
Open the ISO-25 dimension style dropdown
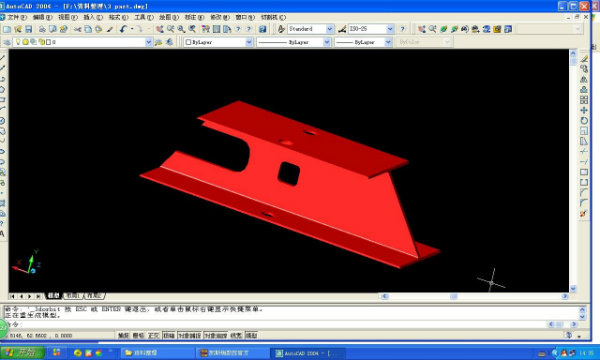point(390,29)
